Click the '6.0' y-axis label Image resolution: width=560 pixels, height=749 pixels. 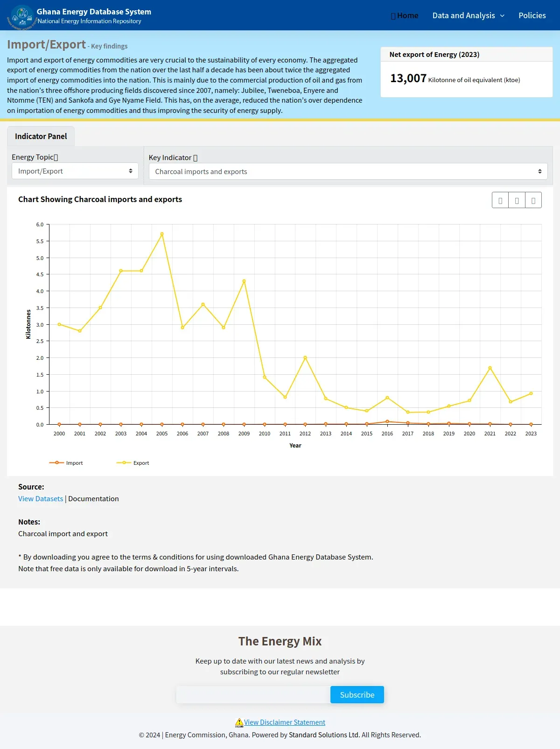40,224
